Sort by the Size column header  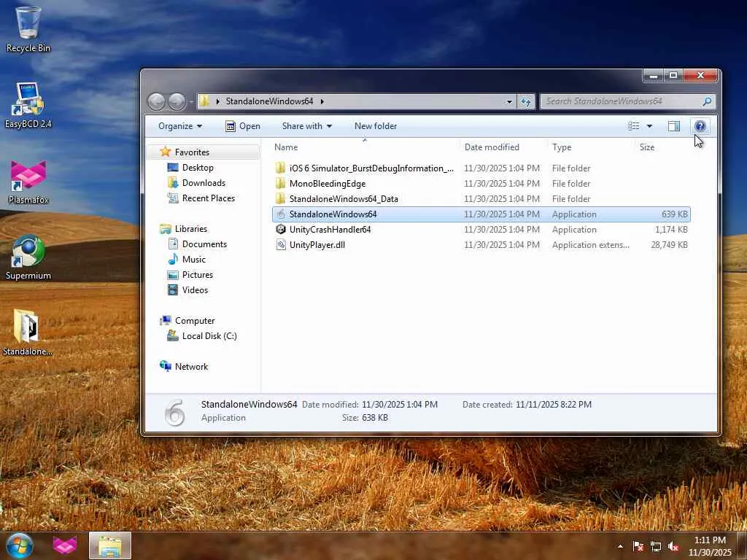[646, 147]
